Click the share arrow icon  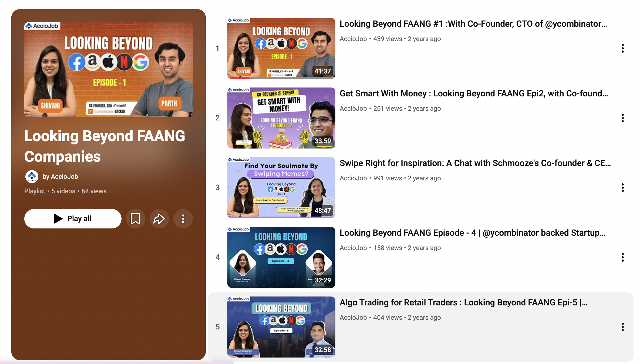[x=159, y=219]
